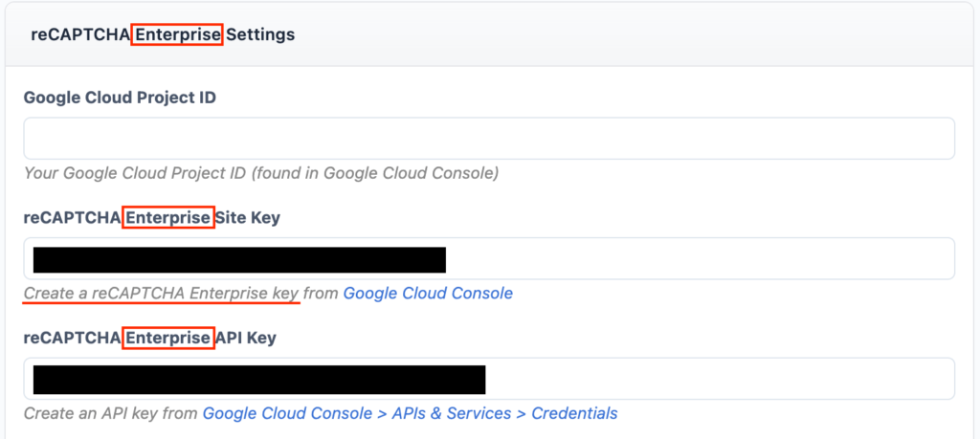The height and width of the screenshot is (439, 980).
Task: Click blank space right of the Site Key redaction
Action: tap(699, 259)
